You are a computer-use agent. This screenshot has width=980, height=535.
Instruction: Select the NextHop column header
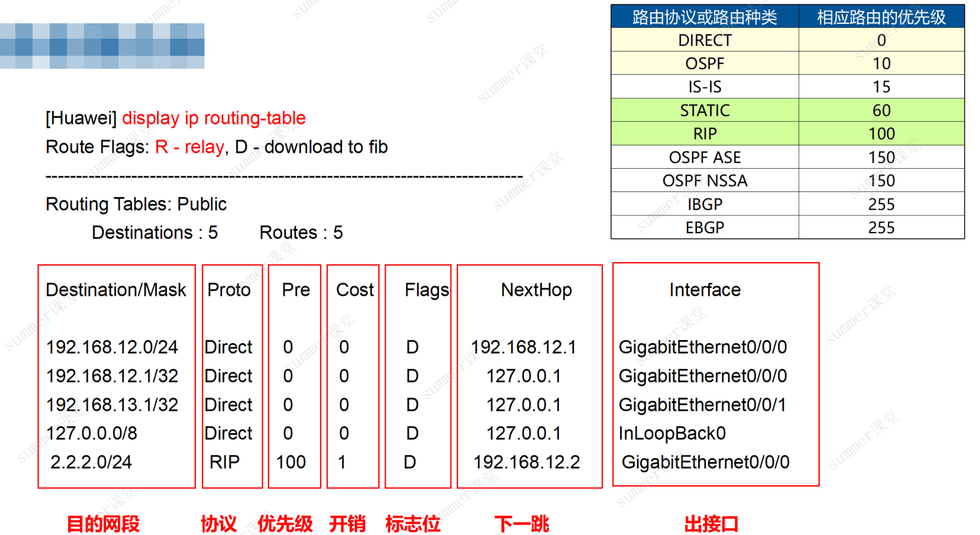coord(537,290)
